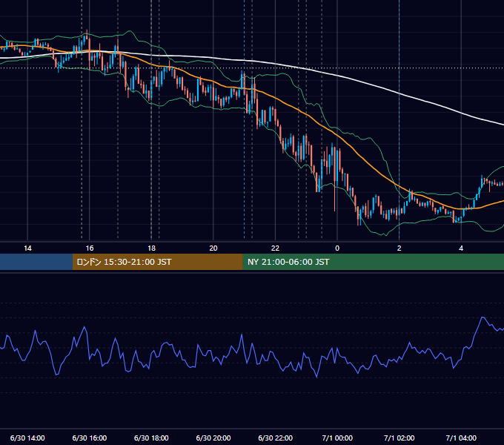Image resolution: width=504 pixels, height=445 pixels.
Task: Click the 7/1 02:00 time label
Action: [399, 438]
